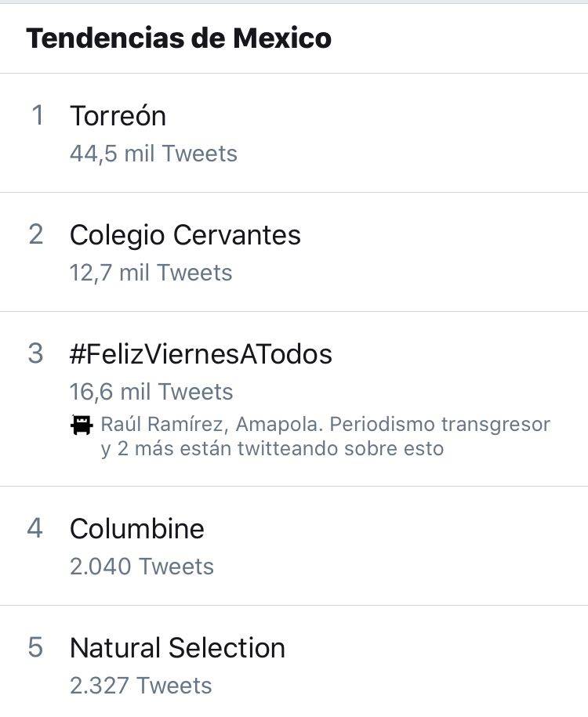
Task: Open the Colegio Cervantes trend
Action: (x=185, y=235)
